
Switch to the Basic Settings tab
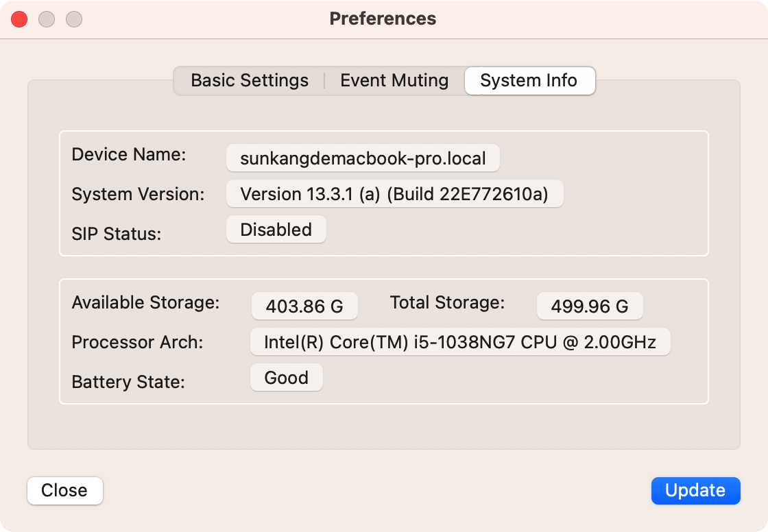click(x=250, y=81)
